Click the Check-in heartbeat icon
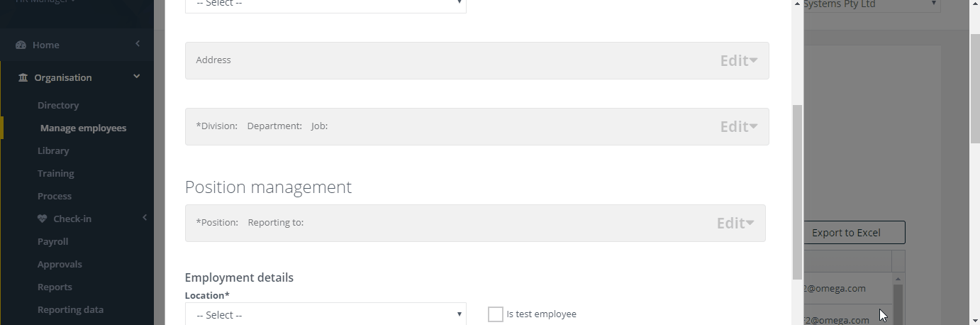 (42, 219)
